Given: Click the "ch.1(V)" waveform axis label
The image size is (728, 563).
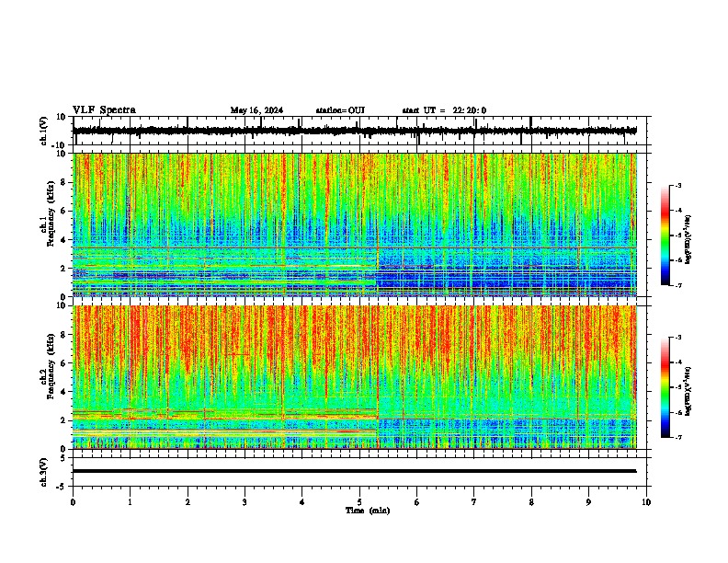Looking at the screenshot, I should pyautogui.click(x=44, y=131).
